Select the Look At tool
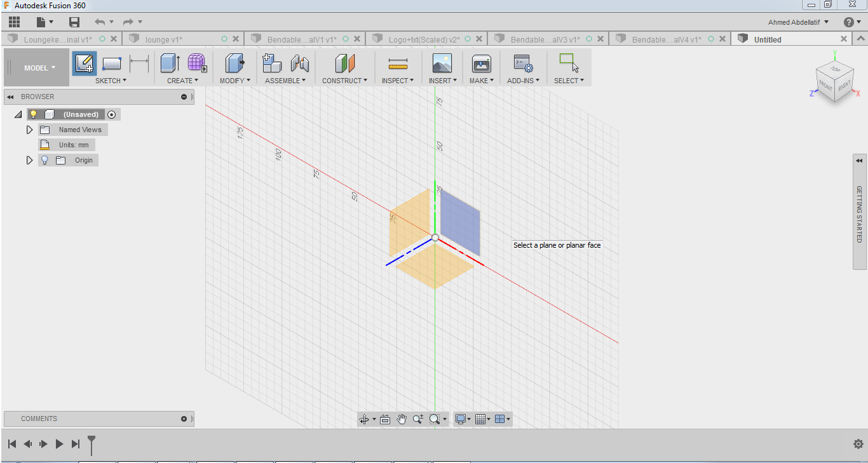Screen dimensions: 868x463 385,419
